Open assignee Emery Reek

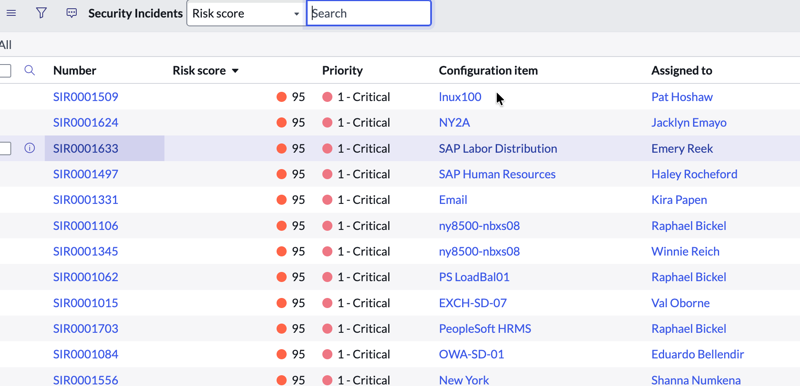point(682,148)
